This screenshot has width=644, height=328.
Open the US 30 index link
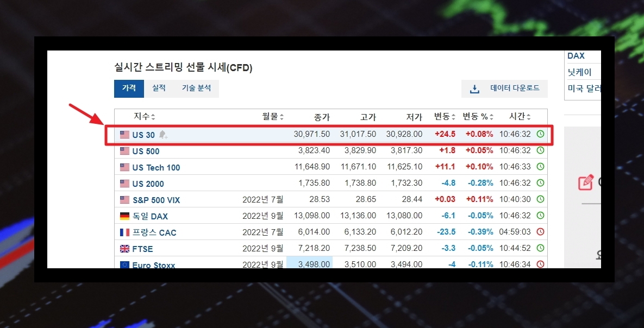click(x=143, y=135)
